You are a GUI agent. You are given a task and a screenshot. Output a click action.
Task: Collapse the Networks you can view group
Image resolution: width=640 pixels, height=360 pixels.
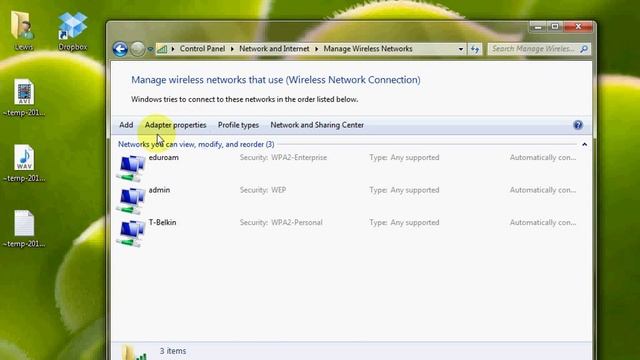point(584,144)
